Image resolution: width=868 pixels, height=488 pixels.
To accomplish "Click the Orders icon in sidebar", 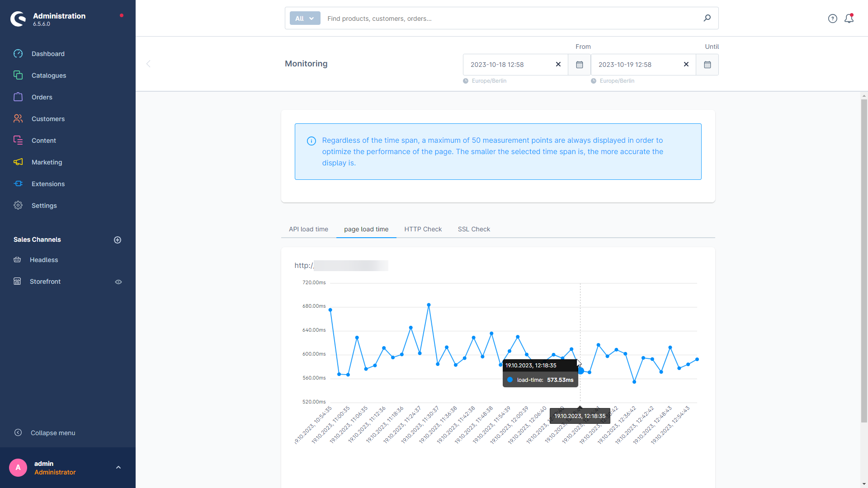I will [x=19, y=97].
